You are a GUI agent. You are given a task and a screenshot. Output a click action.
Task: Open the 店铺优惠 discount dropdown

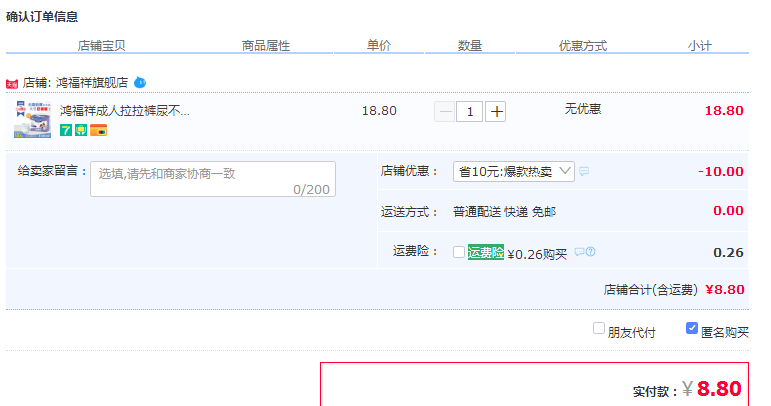(514, 172)
